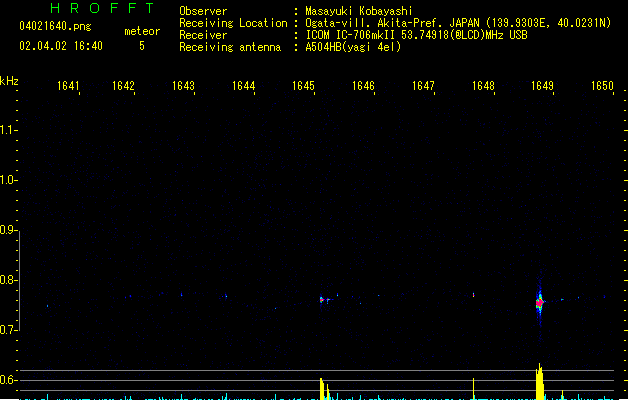Click the A504HB(yagi 4el) antenna text
This screenshot has height=400, width=629.
click(x=353, y=47)
